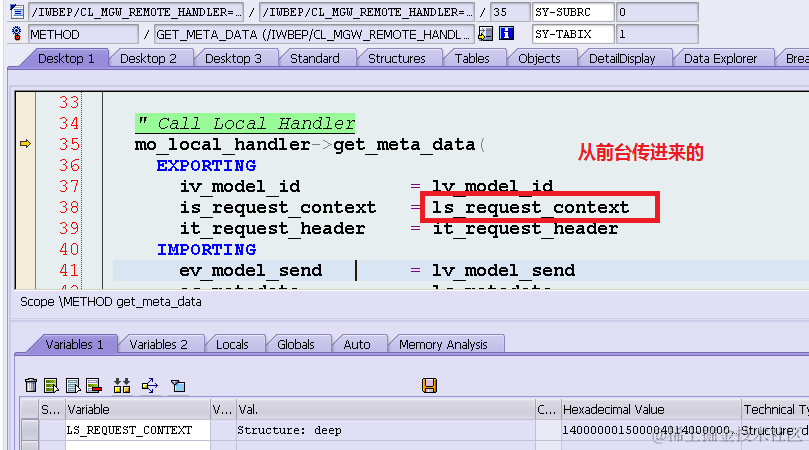Click the first /IWBEP/CL_MGW_REMOTE_HANDLER program field
Screen dimensions: 809x450
coord(136,12)
